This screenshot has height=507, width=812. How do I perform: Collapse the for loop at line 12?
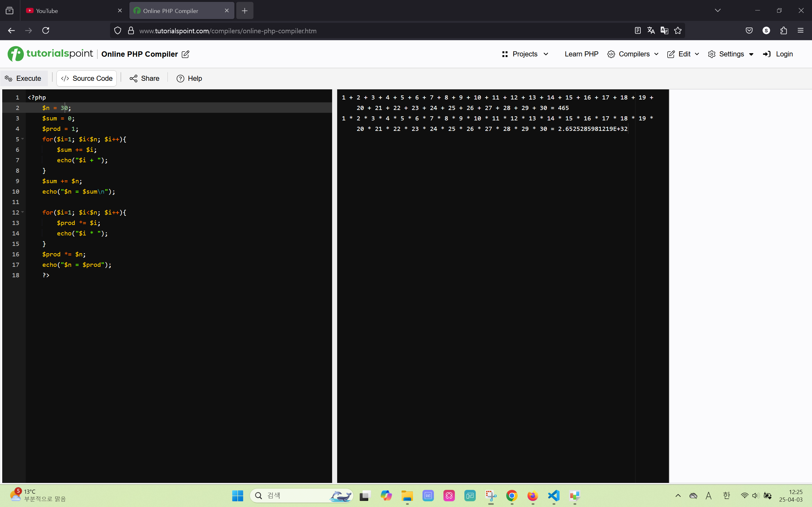(x=22, y=212)
